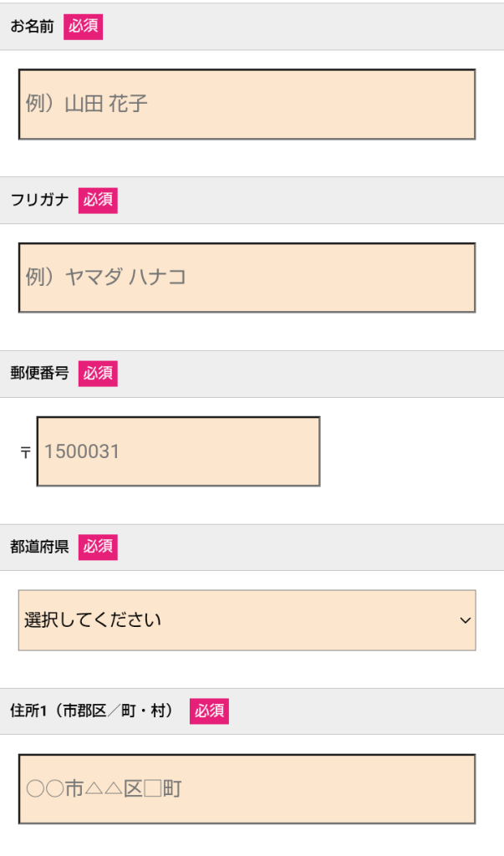The image size is (504, 856).
Task: Click the postal code field beside 〒
Action: tap(178, 451)
